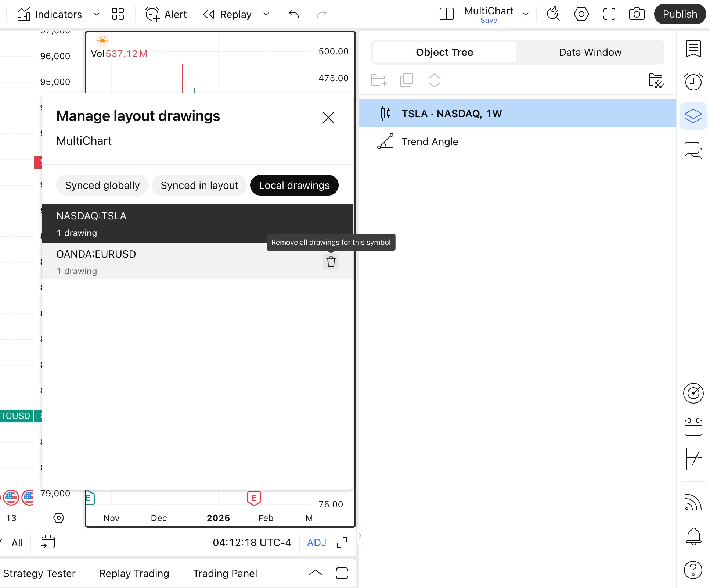Select the Synced in layout filter
The width and height of the screenshot is (710, 588).
point(199,185)
